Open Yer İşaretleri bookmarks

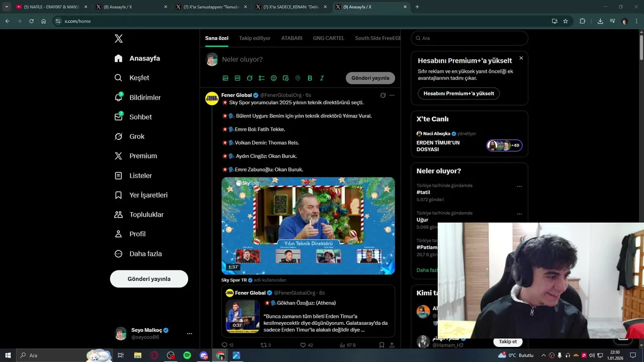(x=141, y=195)
